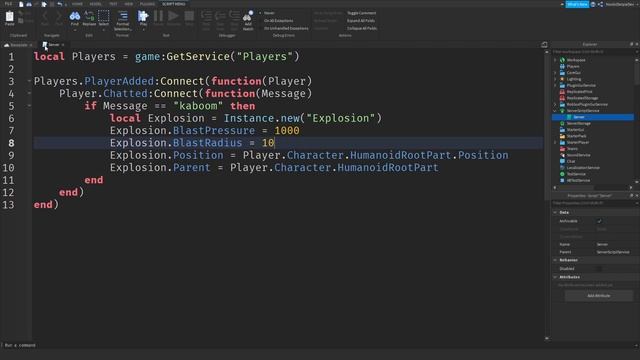The width and height of the screenshot is (640, 360).
Task: Select StarterGui in Explorer
Action: [x=575, y=130]
